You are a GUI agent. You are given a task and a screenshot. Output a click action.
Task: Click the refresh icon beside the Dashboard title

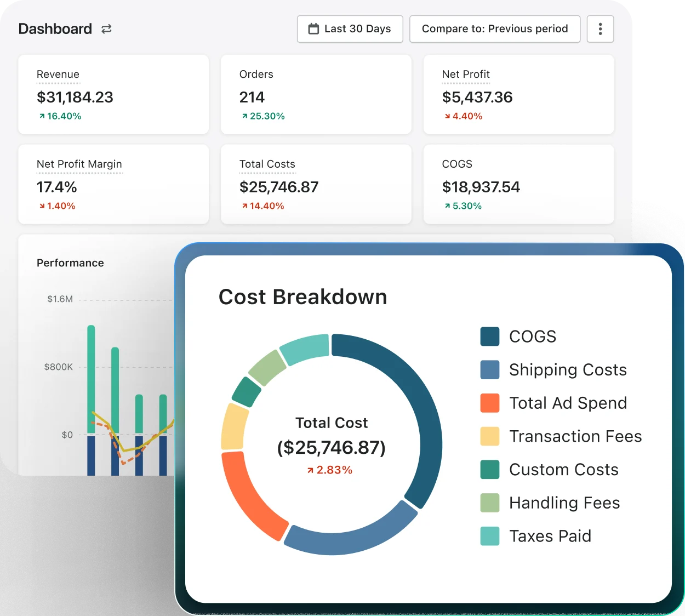click(x=106, y=28)
